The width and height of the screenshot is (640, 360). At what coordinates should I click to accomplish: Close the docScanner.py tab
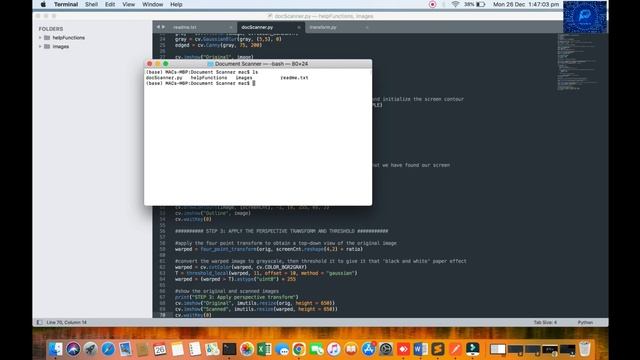click(x=299, y=27)
